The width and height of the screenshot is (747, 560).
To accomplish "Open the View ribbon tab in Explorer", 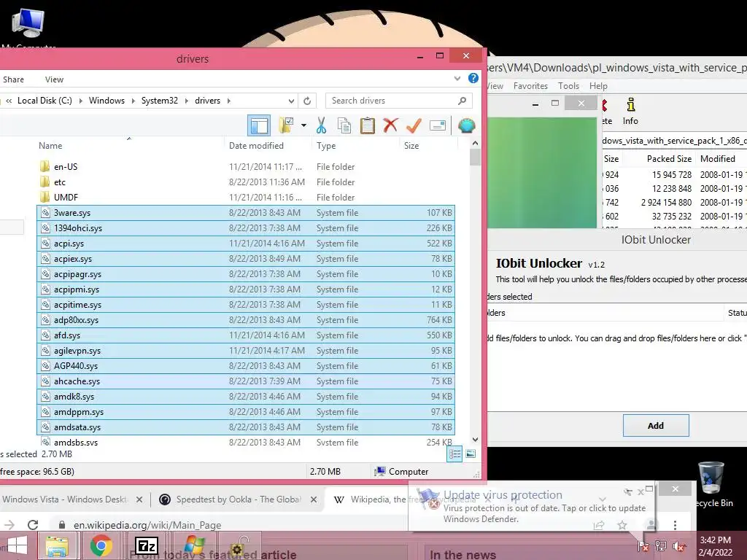I will point(54,79).
